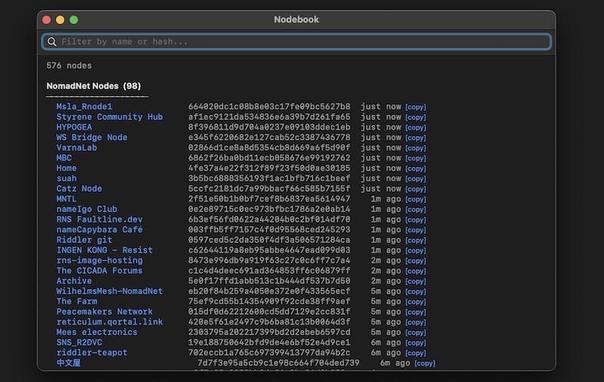Copy hash for SNS_R2DVC
This screenshot has width=604, height=382.
pos(416,343)
